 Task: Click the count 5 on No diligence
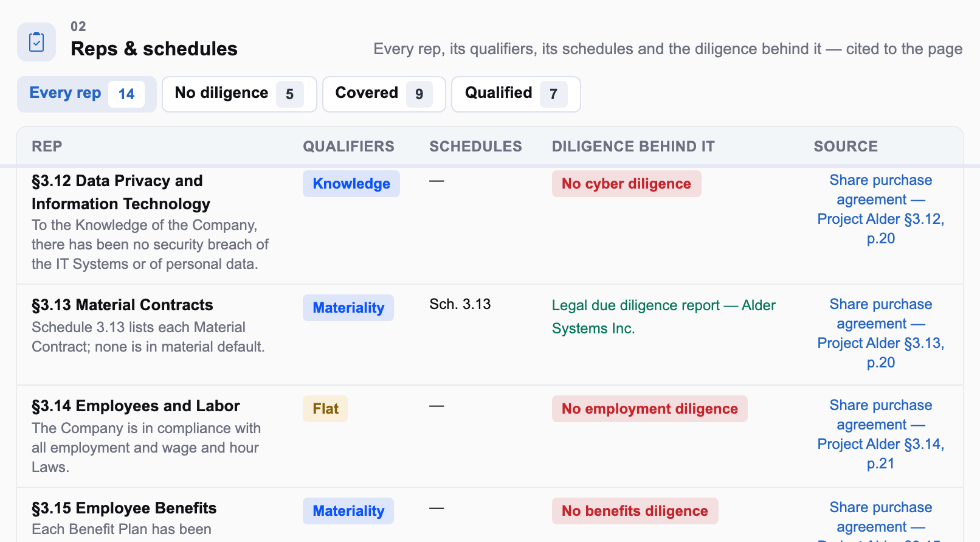(x=290, y=94)
